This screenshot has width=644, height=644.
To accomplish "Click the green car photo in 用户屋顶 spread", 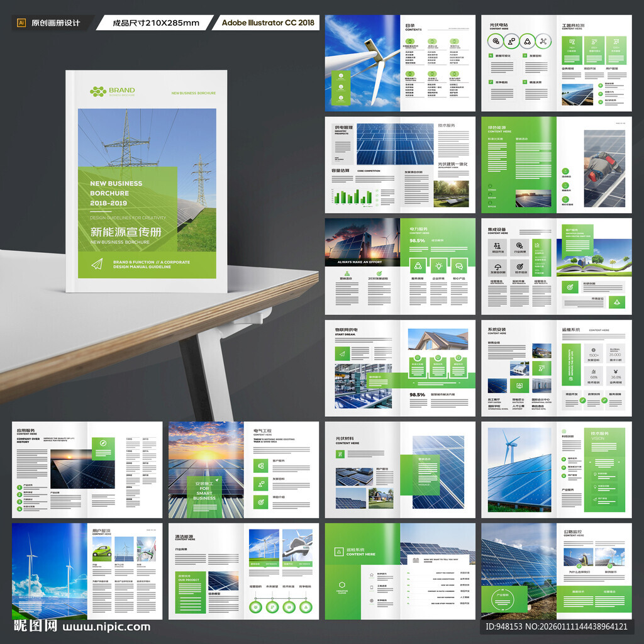I will (x=102, y=548).
